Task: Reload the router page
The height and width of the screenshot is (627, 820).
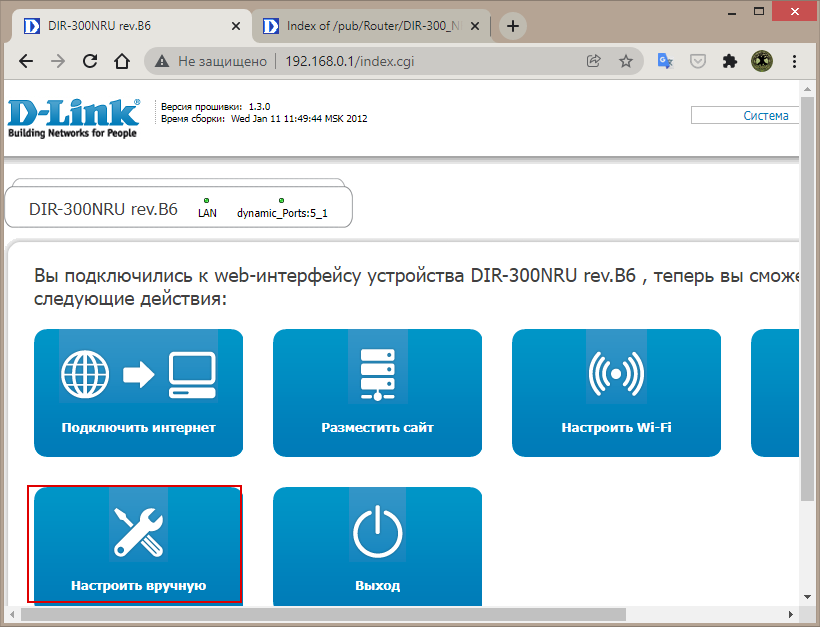Action: click(90, 61)
